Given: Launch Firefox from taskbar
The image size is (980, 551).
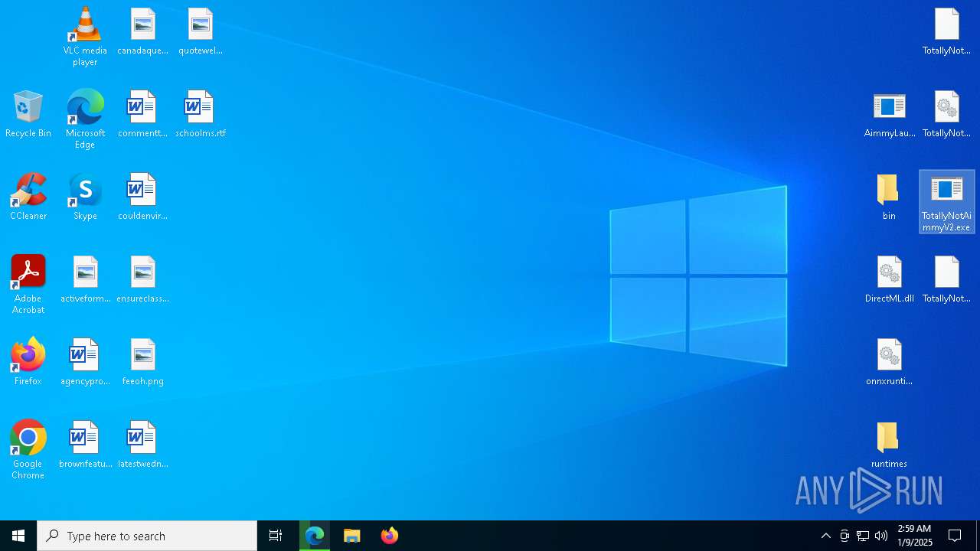Looking at the screenshot, I should (390, 536).
